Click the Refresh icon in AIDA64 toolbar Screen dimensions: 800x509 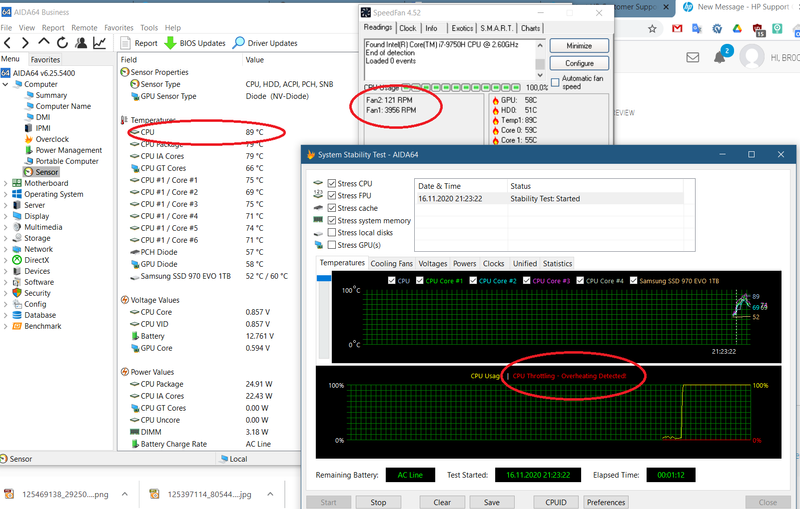tap(62, 43)
